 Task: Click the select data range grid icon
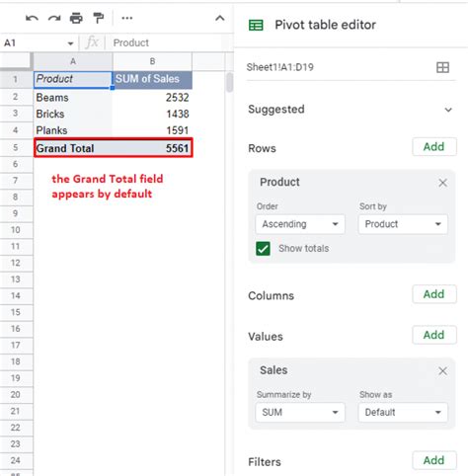(x=442, y=67)
